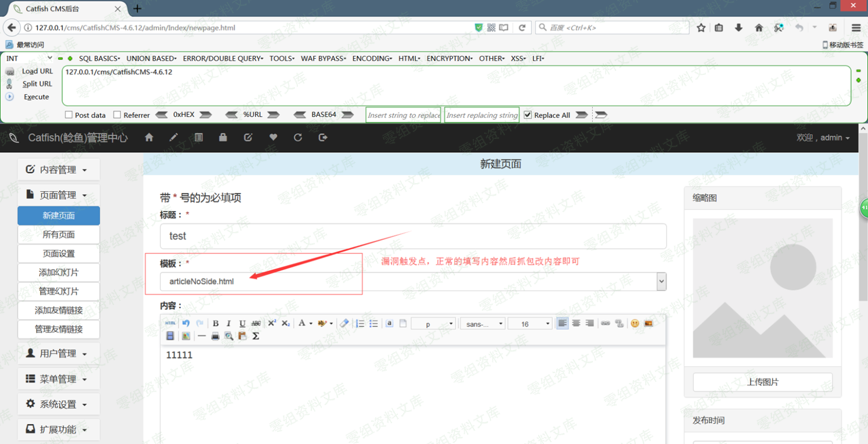
Task: Click the undo arrow in editor toolbar
Action: [186, 324]
